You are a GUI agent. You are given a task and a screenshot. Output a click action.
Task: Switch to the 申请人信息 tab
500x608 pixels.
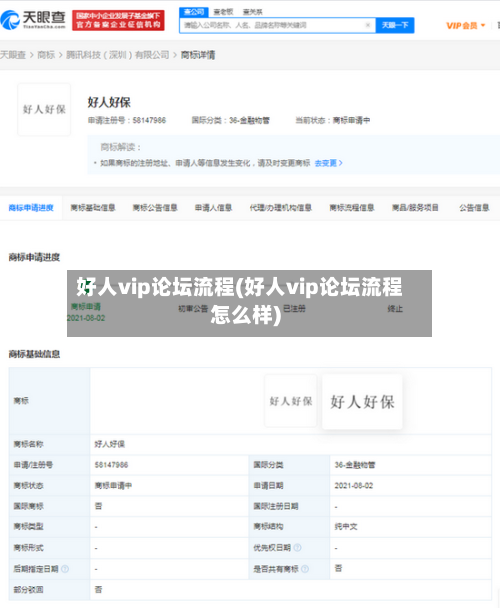point(213,208)
